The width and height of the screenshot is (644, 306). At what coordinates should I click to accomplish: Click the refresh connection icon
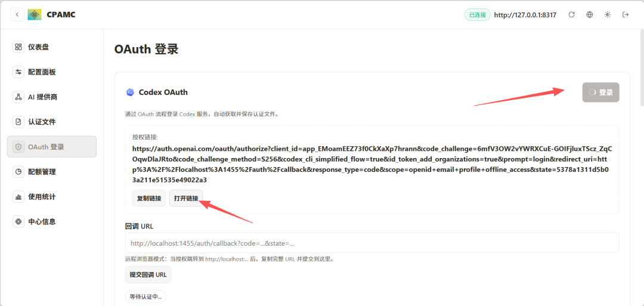(571, 15)
